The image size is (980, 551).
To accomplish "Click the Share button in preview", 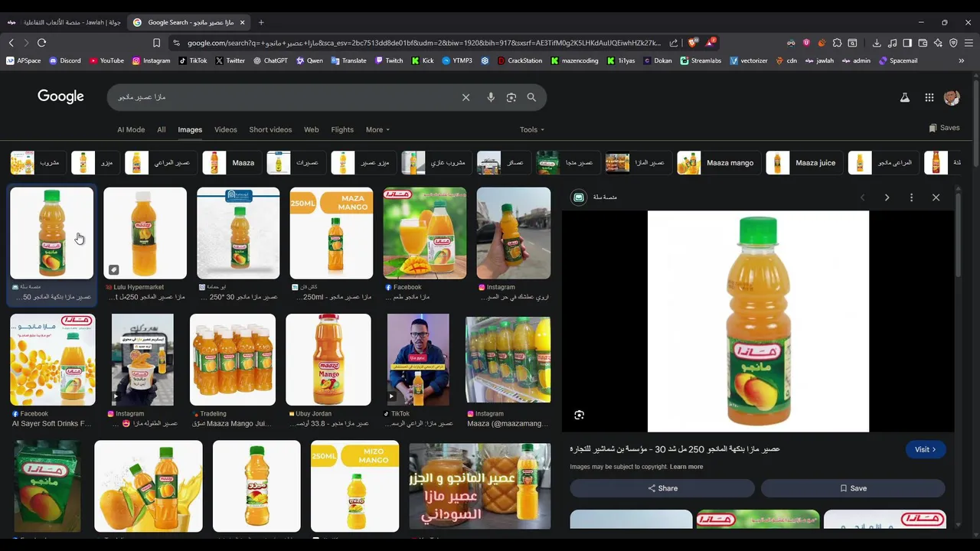I will (x=662, y=488).
